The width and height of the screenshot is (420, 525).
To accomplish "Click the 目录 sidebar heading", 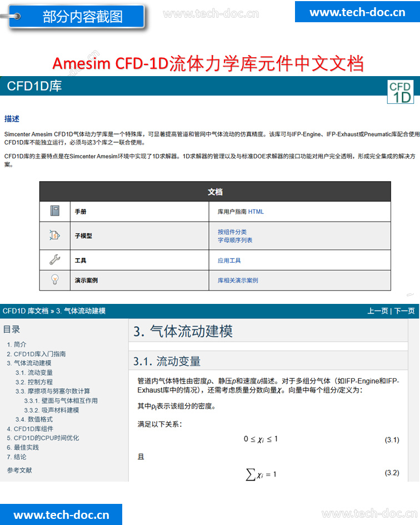I will pos(12,329).
